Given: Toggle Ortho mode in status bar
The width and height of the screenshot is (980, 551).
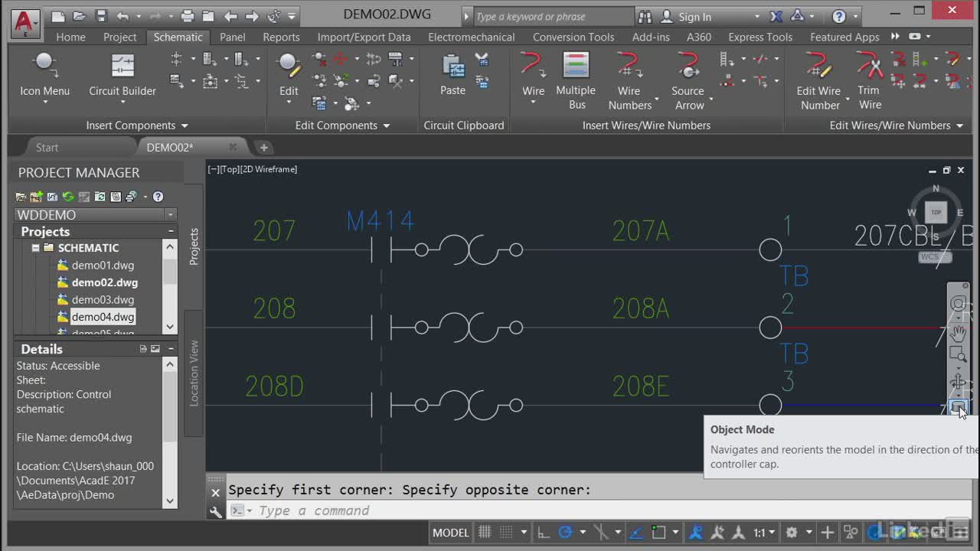Looking at the screenshot, I should 543,532.
